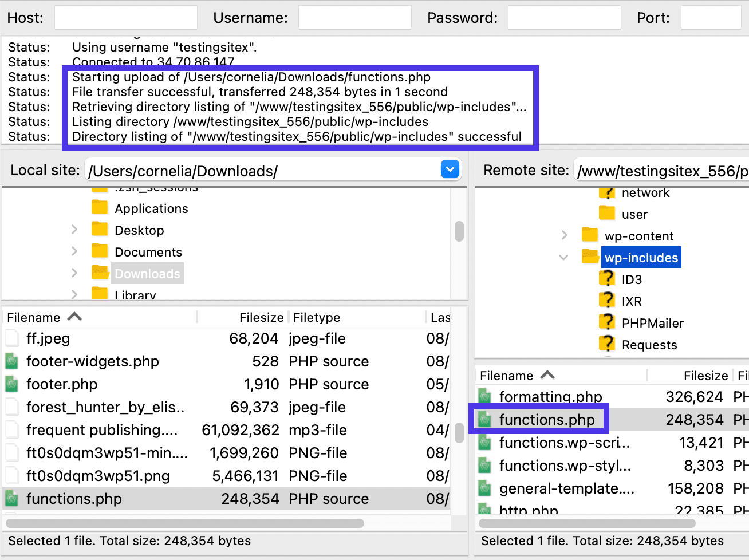Click the Applications folder icon in local tree
749x560 pixels.
coord(100,208)
